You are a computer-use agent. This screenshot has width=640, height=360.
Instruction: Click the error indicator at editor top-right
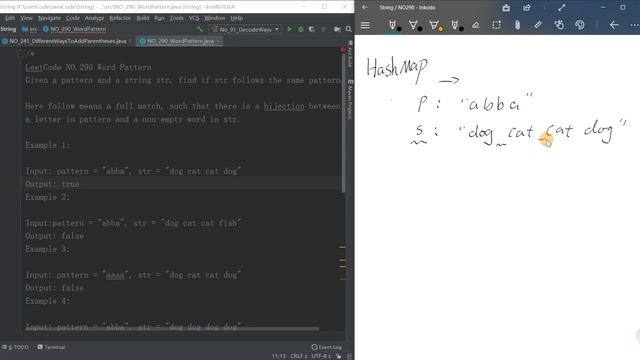point(342,50)
